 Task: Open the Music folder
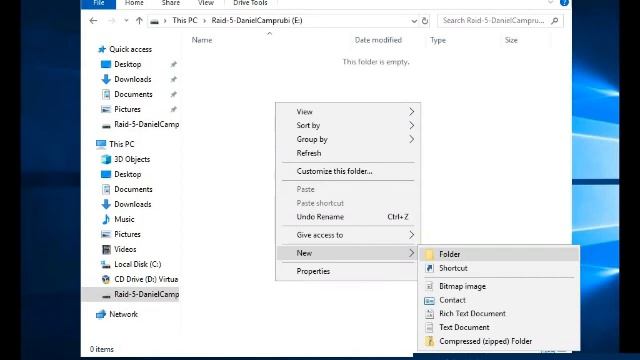(x=124, y=219)
